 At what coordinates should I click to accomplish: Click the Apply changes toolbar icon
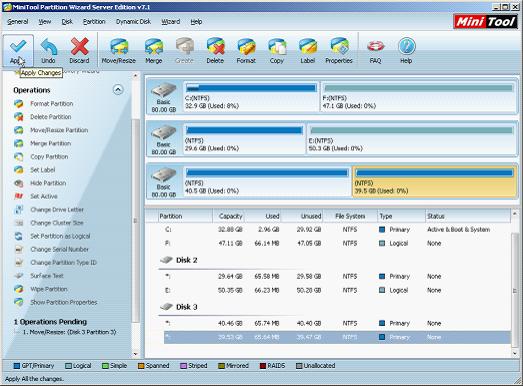pos(18,51)
